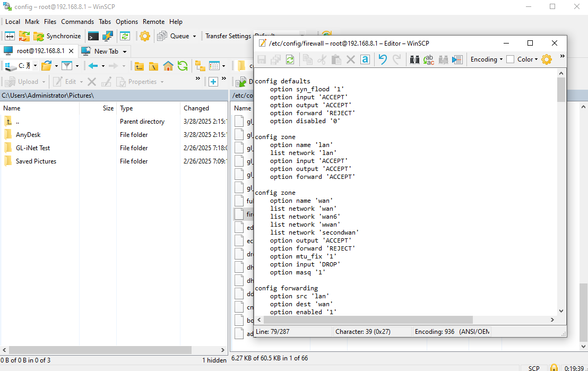Click Go to Line icon in editor
The image size is (588, 371).
tap(457, 59)
